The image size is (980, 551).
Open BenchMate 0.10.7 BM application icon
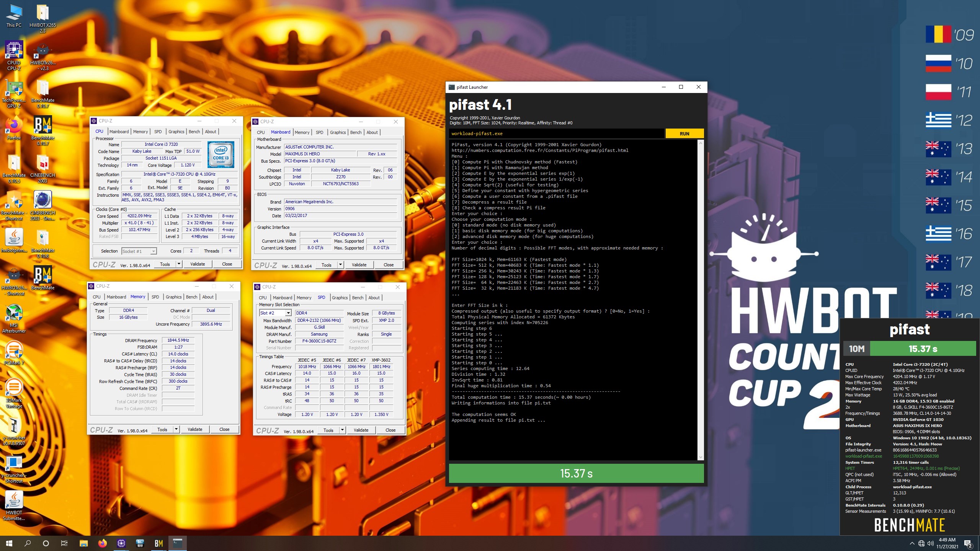42,130
